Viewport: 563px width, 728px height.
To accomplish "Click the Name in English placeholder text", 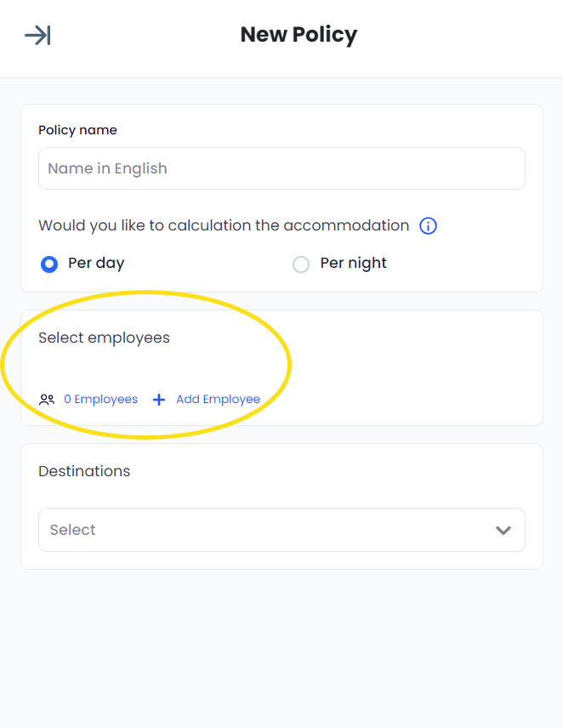I will point(107,168).
